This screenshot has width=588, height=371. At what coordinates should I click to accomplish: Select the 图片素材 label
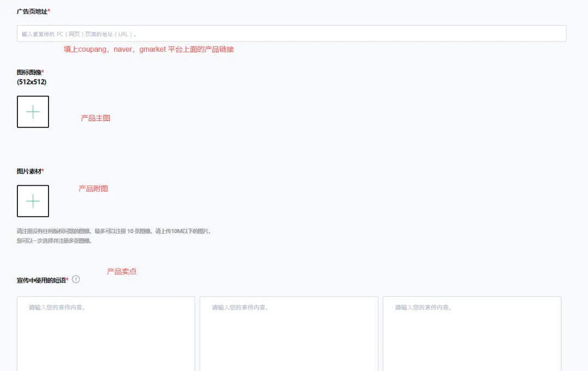coord(29,172)
